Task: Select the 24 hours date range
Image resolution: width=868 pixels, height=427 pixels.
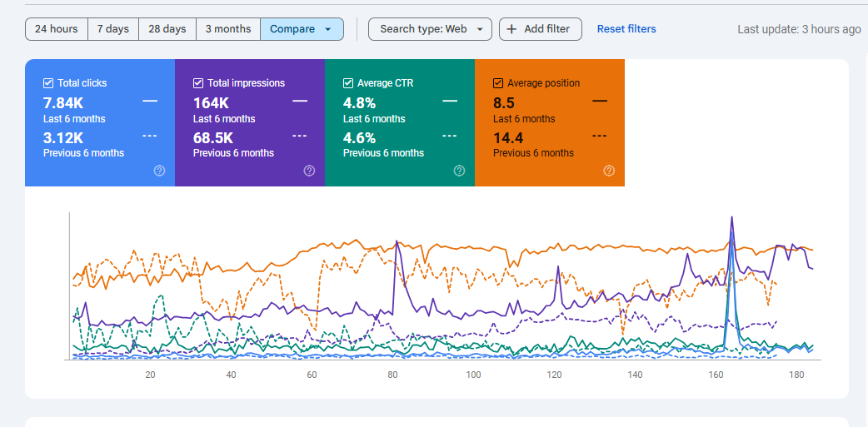Action: [57, 29]
